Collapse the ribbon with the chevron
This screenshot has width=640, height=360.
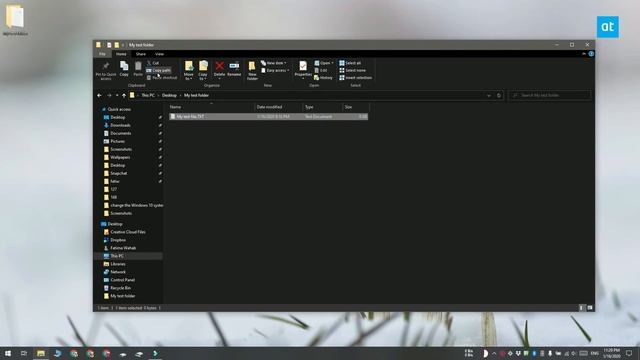(x=584, y=54)
